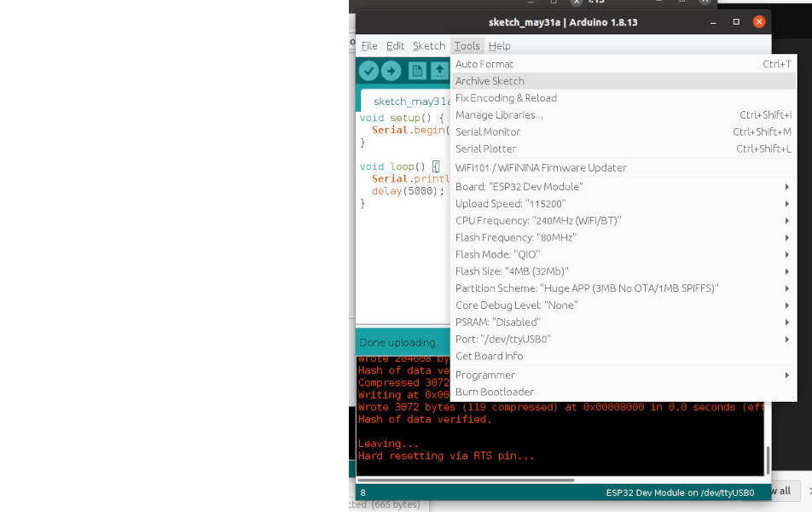Screen dimensions: 812x512
Task: Click 'void loop()' line in editor
Action: 400,166
